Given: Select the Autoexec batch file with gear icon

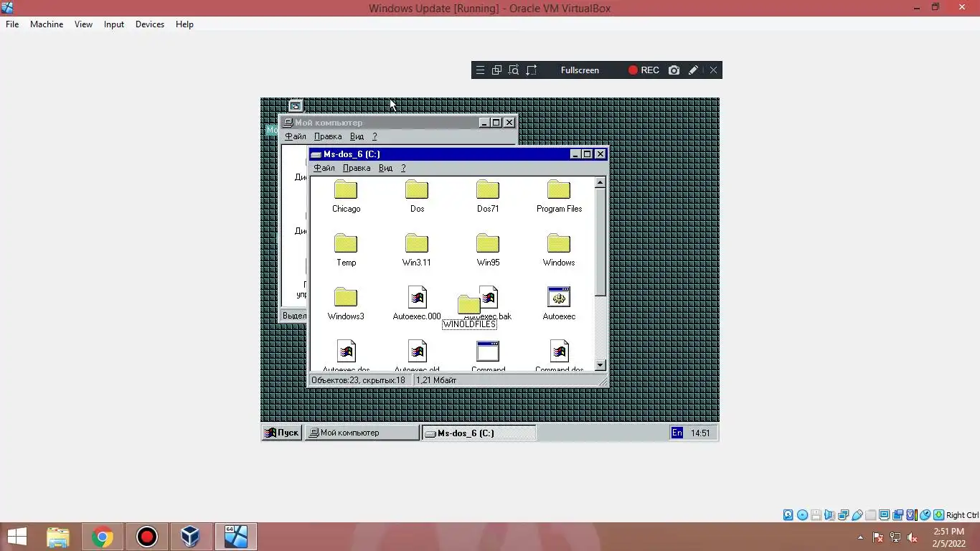Looking at the screenshot, I should (559, 297).
